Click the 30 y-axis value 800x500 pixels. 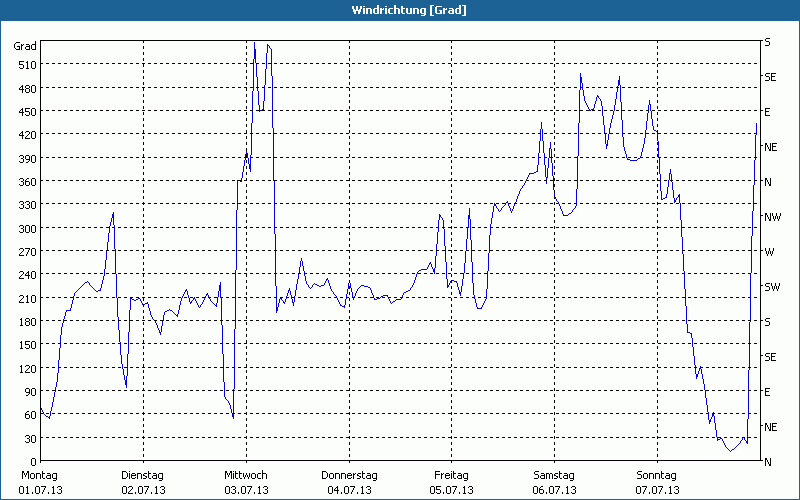31,439
